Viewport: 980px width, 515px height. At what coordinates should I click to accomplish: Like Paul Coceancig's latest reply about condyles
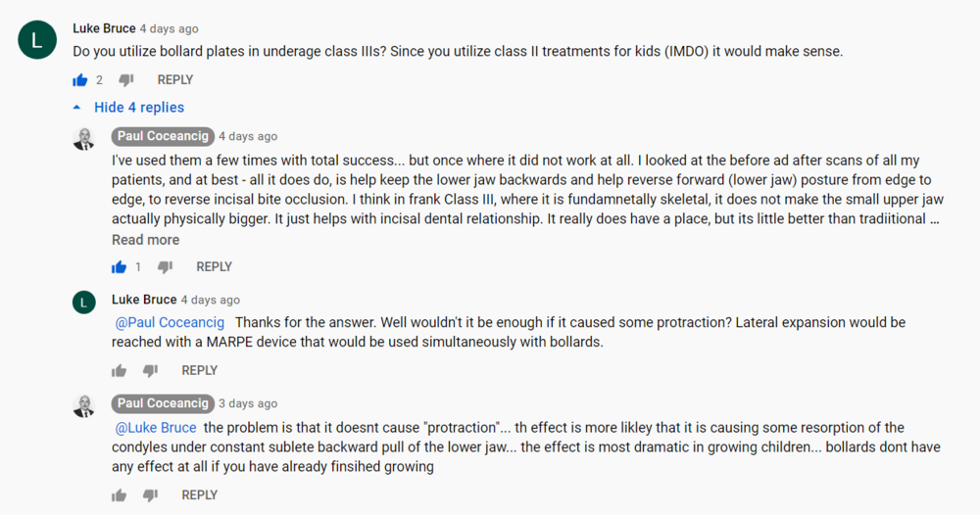click(119, 495)
